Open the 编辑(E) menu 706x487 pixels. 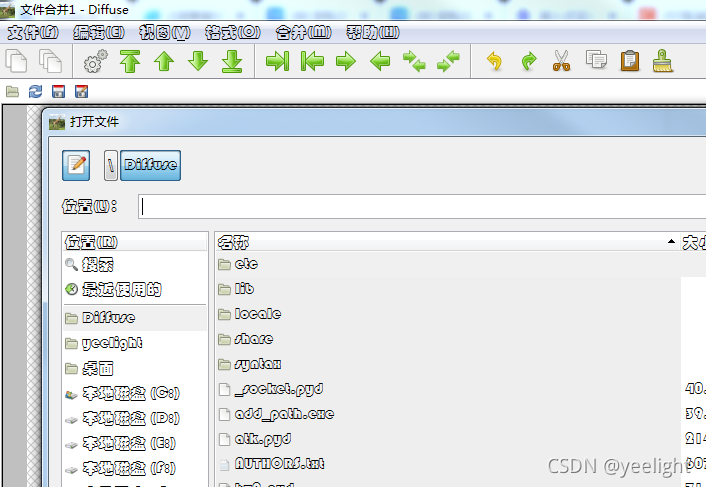pyautogui.click(x=99, y=32)
